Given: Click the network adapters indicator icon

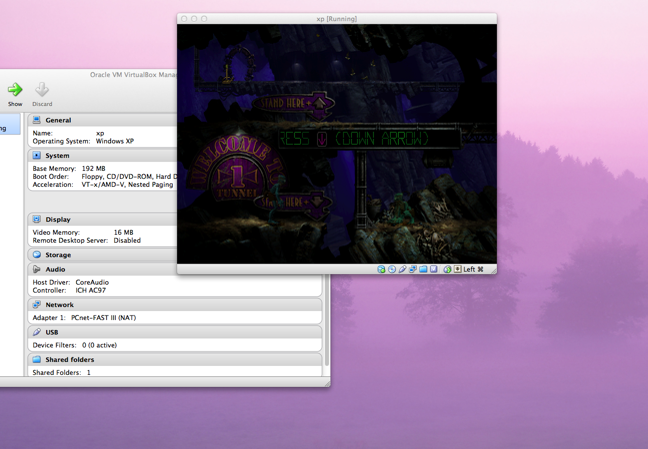Looking at the screenshot, I should [413, 269].
